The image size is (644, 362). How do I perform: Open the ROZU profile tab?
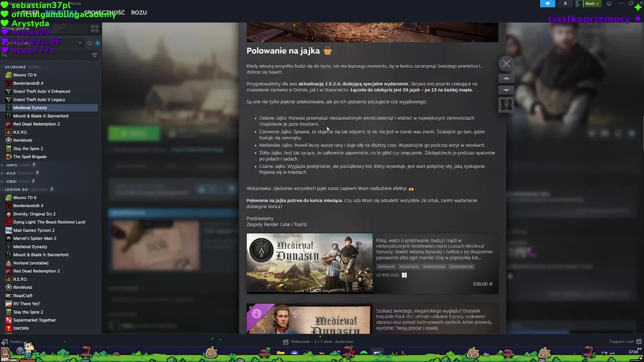pyautogui.click(x=139, y=12)
